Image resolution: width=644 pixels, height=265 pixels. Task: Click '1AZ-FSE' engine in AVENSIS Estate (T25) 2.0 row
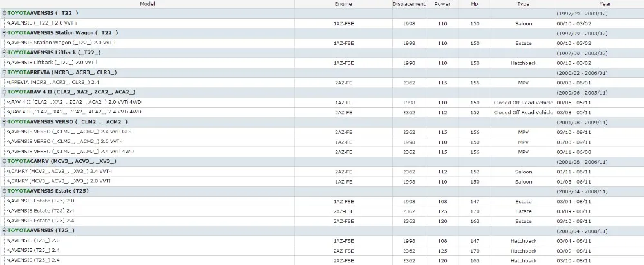[x=343, y=202]
